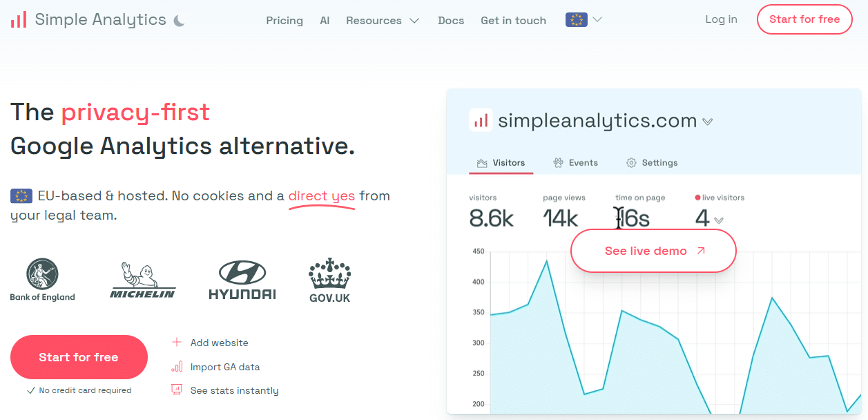Image resolution: width=868 pixels, height=420 pixels.
Task: Expand the Resources dropdown menu
Action: click(x=383, y=21)
